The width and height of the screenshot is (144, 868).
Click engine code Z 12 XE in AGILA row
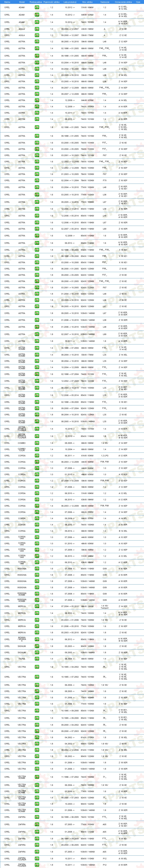[x=123, y=35]
